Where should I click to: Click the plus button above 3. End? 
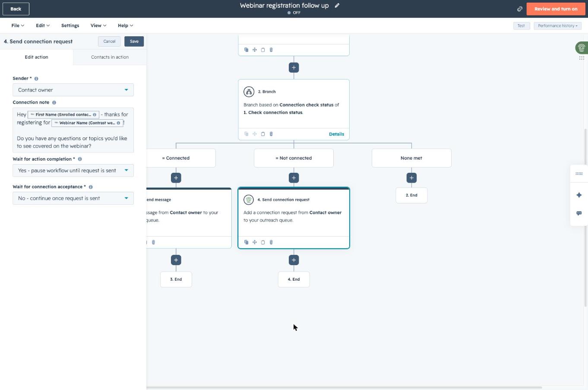[x=176, y=260]
